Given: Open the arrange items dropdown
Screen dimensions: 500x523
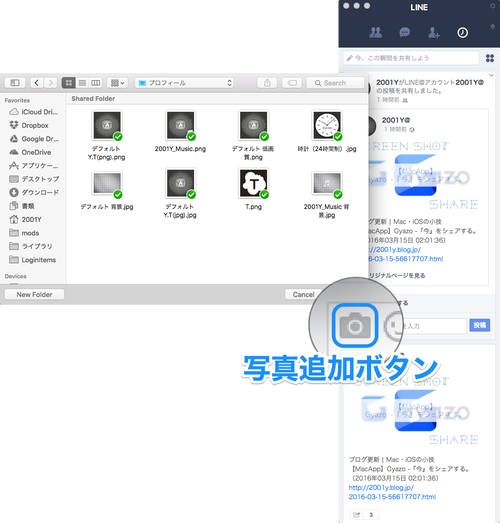Looking at the screenshot, I should point(117,83).
